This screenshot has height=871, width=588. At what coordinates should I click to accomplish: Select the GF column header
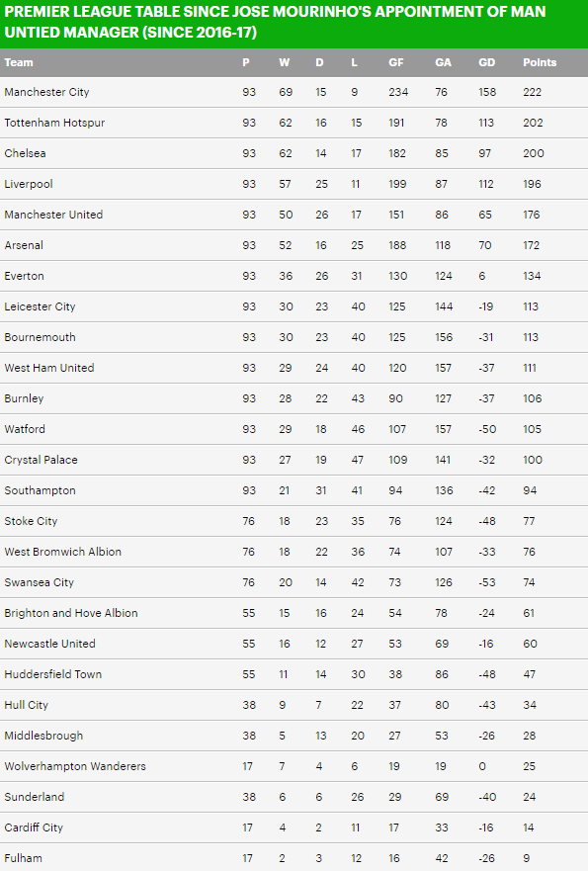(396, 62)
